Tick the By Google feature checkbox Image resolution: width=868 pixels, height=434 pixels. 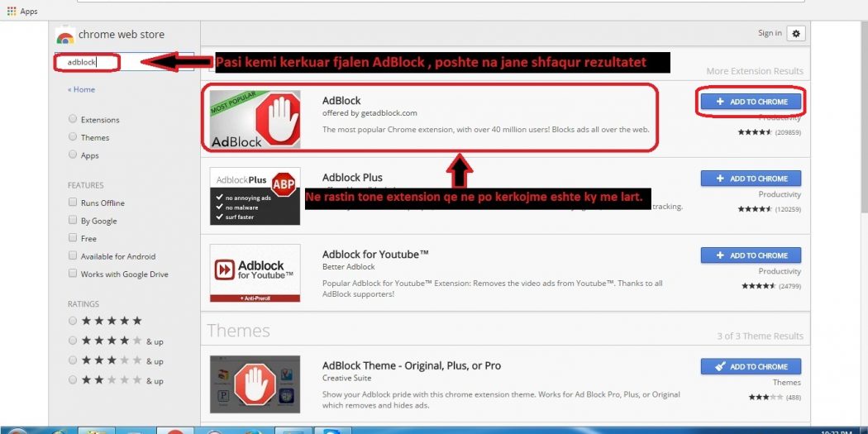click(x=73, y=220)
